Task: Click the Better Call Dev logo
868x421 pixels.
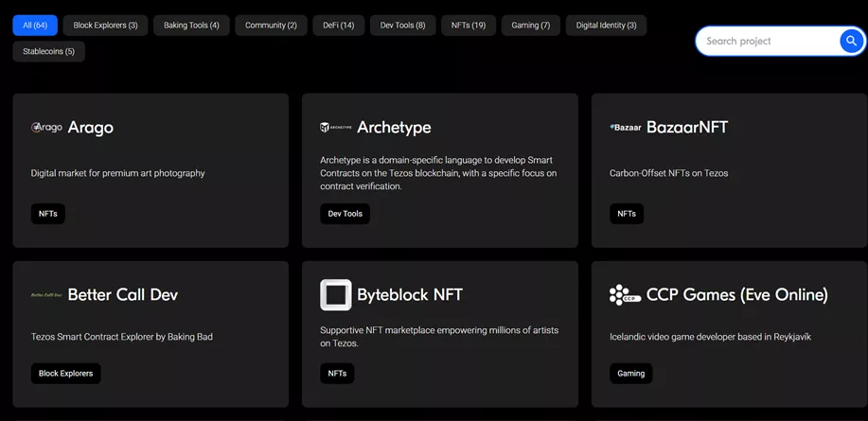Action: coord(46,295)
